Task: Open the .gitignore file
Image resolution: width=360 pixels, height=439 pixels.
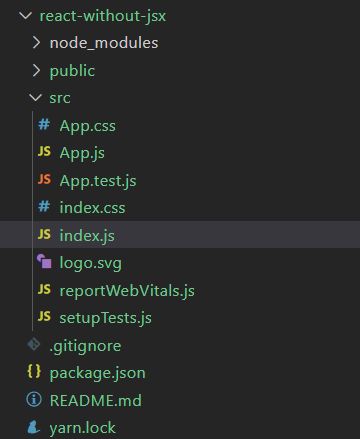Action: tap(85, 346)
